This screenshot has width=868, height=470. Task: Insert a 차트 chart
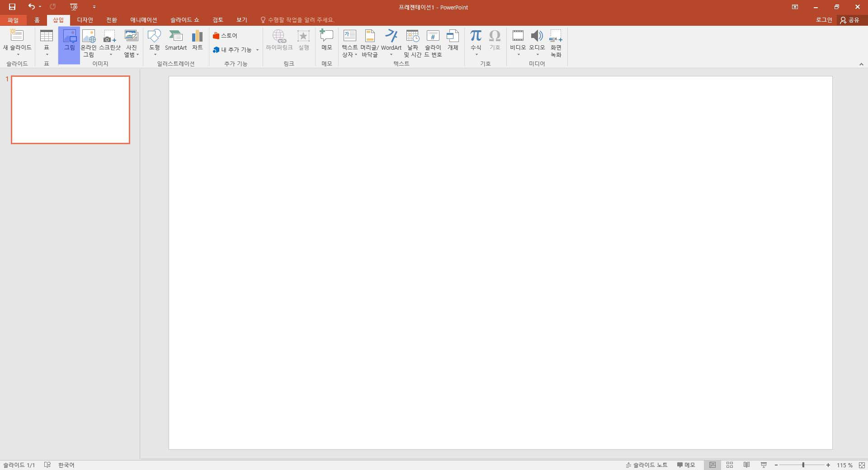point(197,41)
